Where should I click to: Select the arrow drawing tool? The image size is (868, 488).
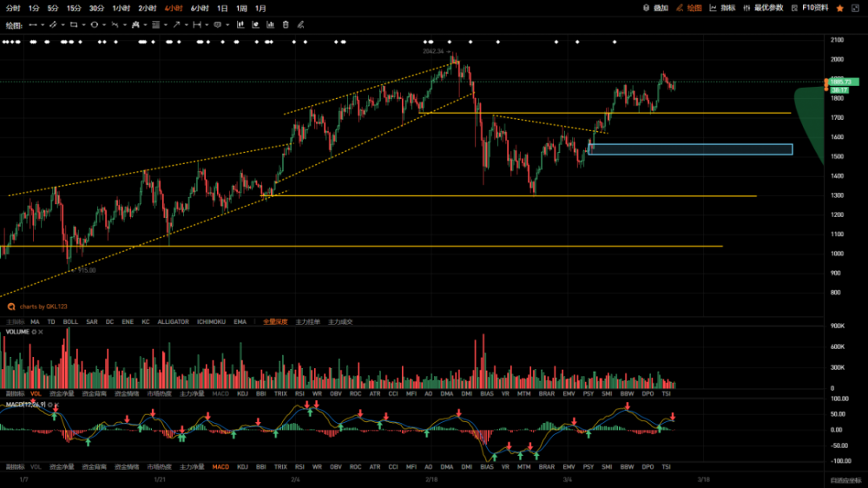point(176,25)
